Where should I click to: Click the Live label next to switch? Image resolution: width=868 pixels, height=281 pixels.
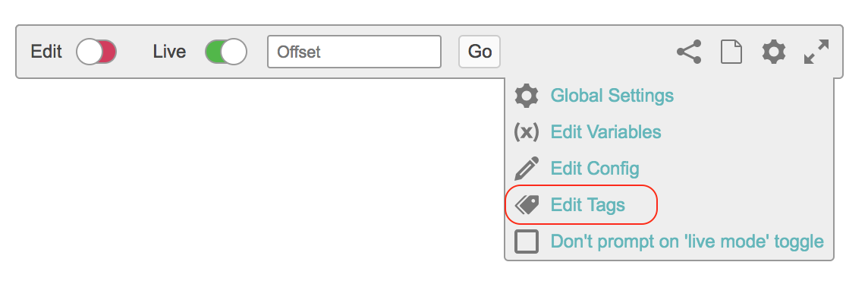click(169, 52)
